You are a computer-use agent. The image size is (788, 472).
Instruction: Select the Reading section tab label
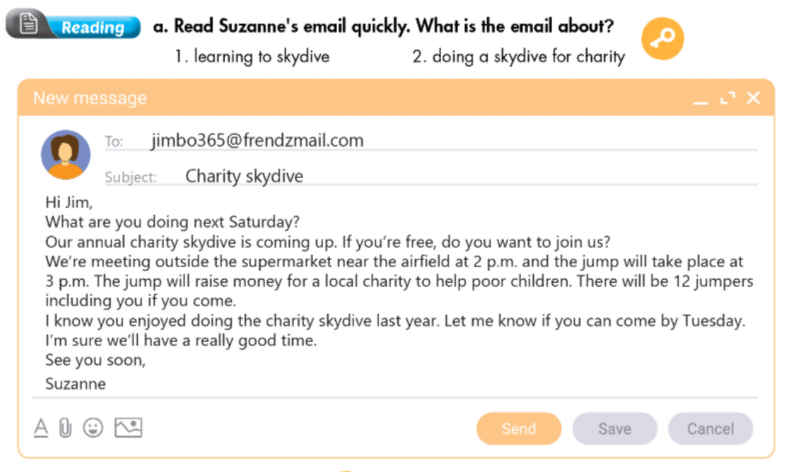(94, 27)
